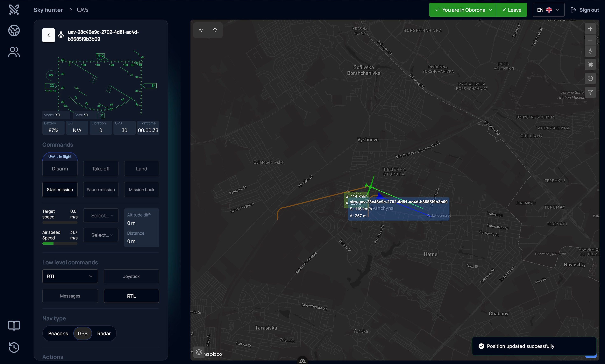Open the users group sidebar icon
605x364 pixels.
point(14,52)
